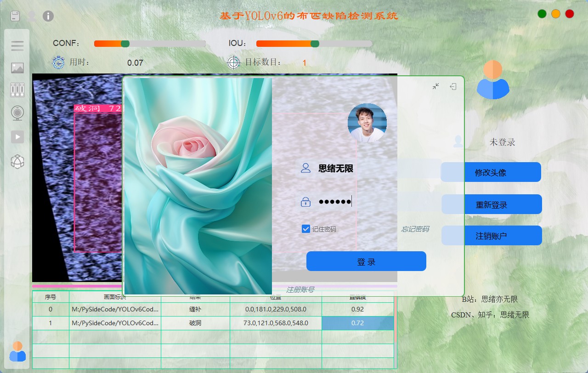Click the 用时 value 0.07
This screenshot has width=588, height=373.
pos(135,63)
